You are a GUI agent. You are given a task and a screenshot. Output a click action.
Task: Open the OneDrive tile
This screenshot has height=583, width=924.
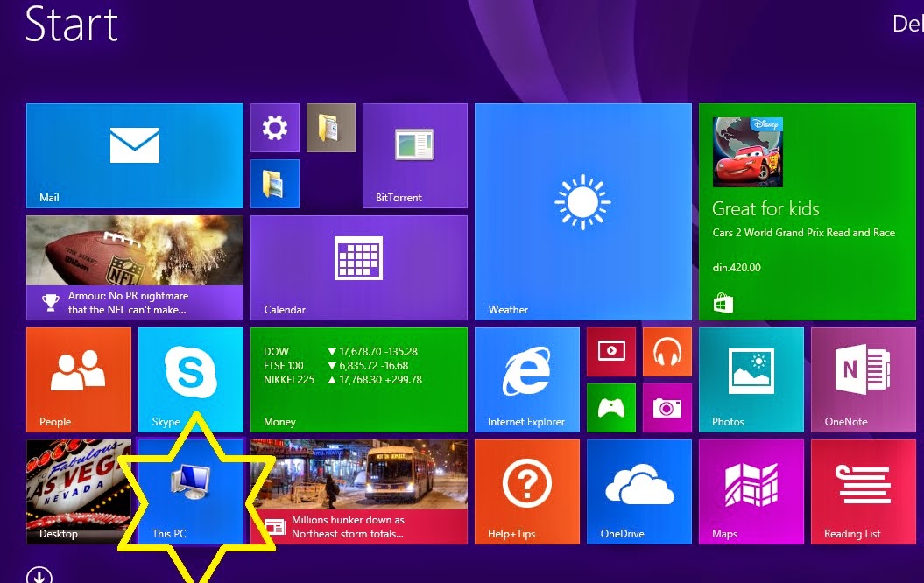click(x=638, y=492)
